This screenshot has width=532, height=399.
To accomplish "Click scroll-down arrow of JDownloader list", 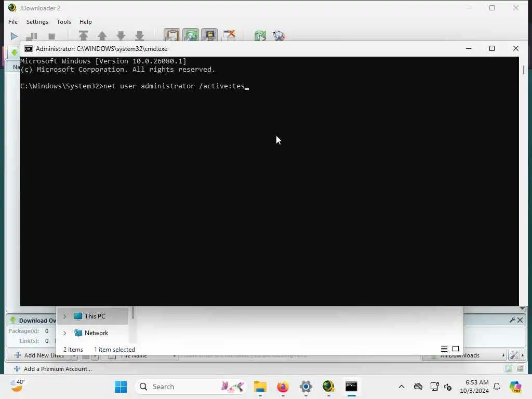I will [523, 309].
